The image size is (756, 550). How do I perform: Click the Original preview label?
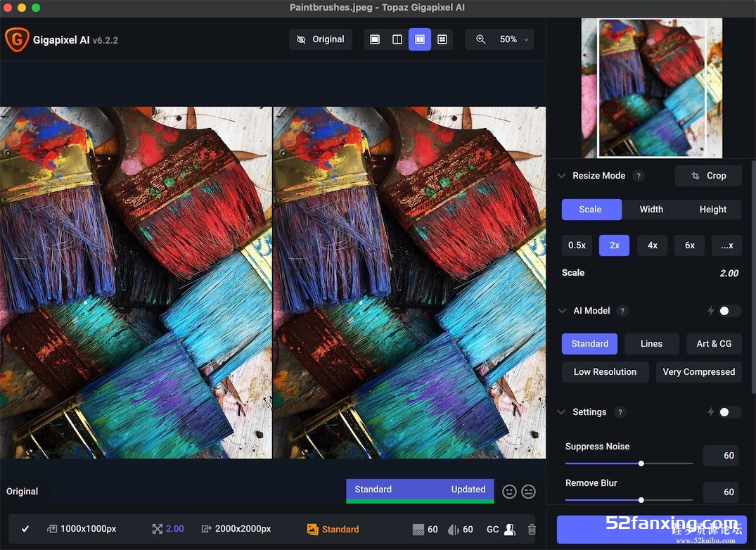pos(23,491)
